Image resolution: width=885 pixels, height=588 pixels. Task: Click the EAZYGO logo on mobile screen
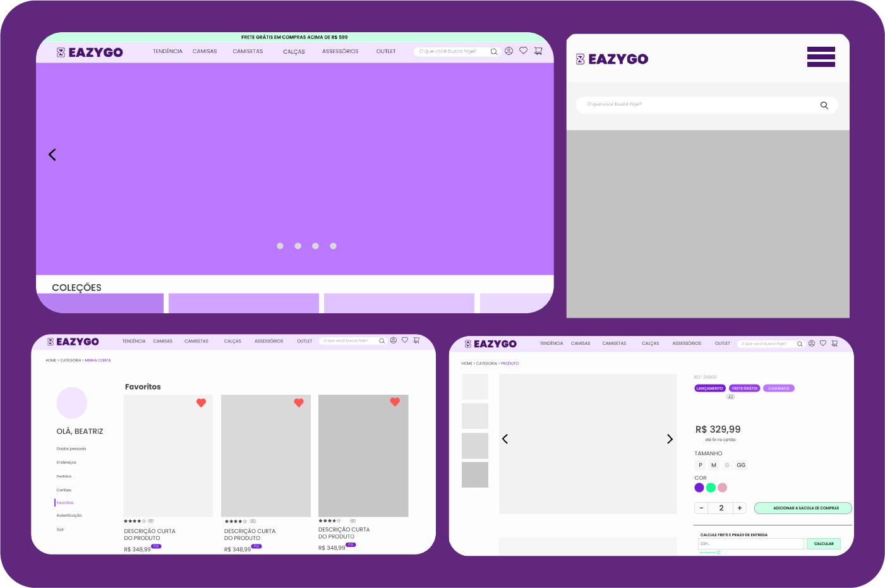click(612, 59)
